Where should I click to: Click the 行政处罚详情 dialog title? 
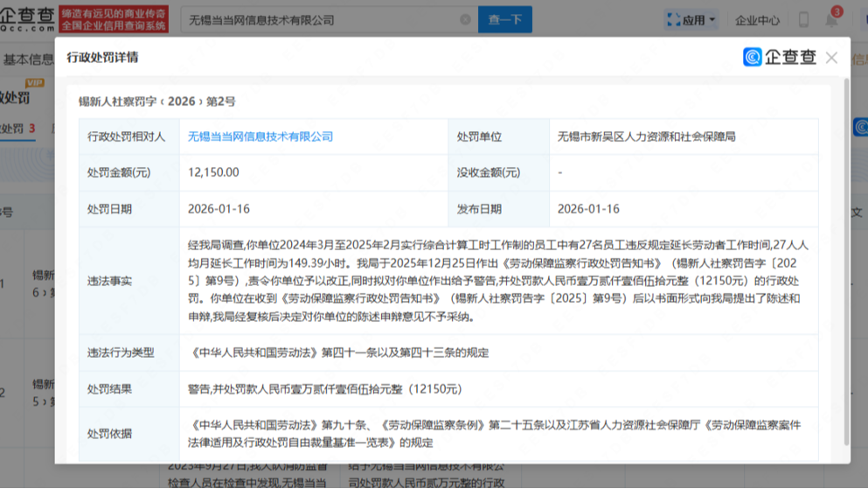102,58
